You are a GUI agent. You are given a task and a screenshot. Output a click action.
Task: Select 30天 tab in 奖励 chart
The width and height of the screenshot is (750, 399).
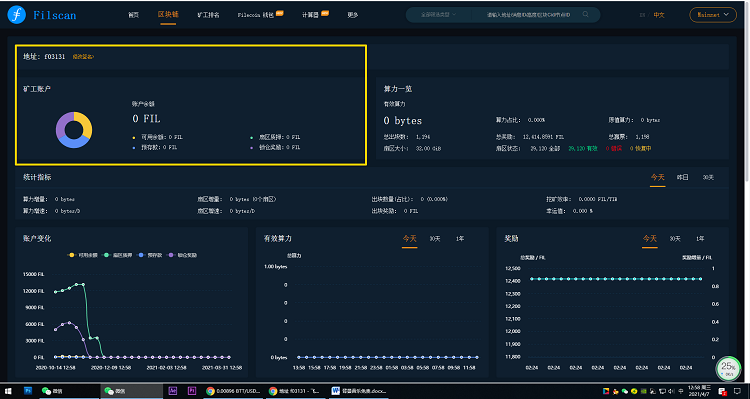pyautogui.click(x=675, y=239)
